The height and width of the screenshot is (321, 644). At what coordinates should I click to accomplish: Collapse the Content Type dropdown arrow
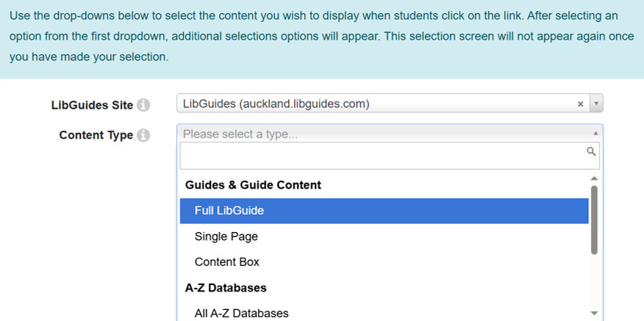click(595, 134)
